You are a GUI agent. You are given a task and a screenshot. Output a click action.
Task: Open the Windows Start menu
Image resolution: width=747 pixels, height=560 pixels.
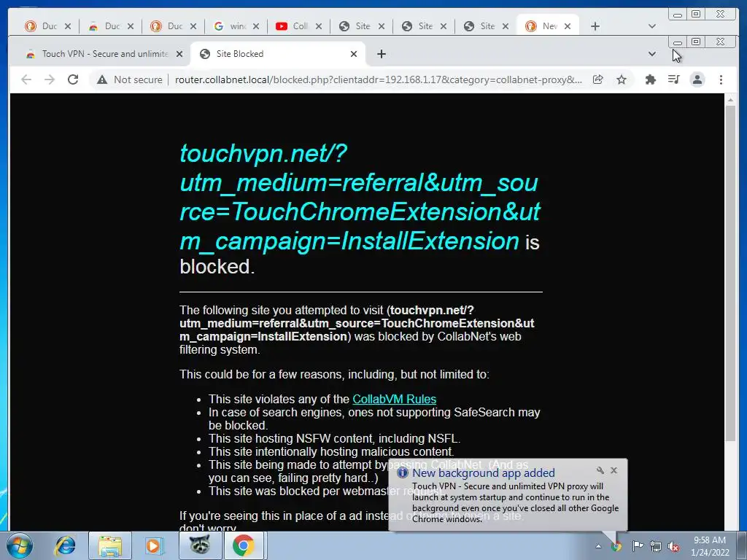pyautogui.click(x=19, y=545)
